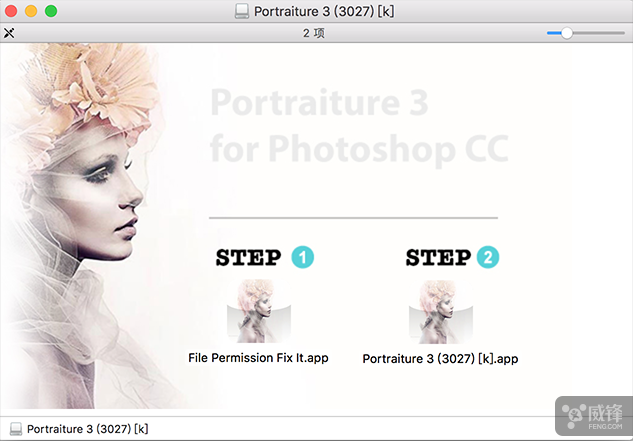Click the crossed tools icon below the close button
Screen dimensions: 633x441
coord(10,33)
